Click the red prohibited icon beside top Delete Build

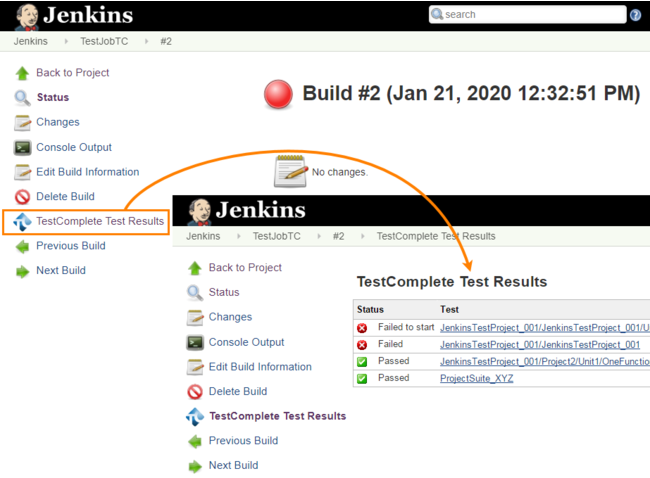(22, 197)
